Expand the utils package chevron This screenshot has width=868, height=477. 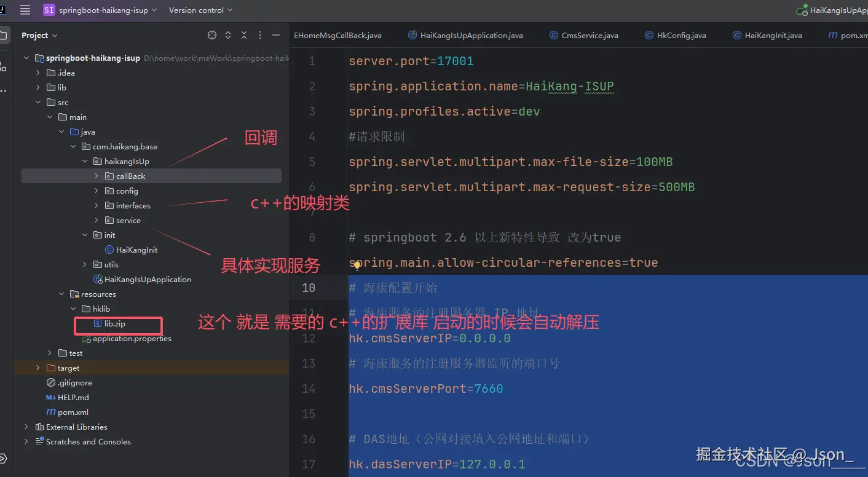point(85,264)
